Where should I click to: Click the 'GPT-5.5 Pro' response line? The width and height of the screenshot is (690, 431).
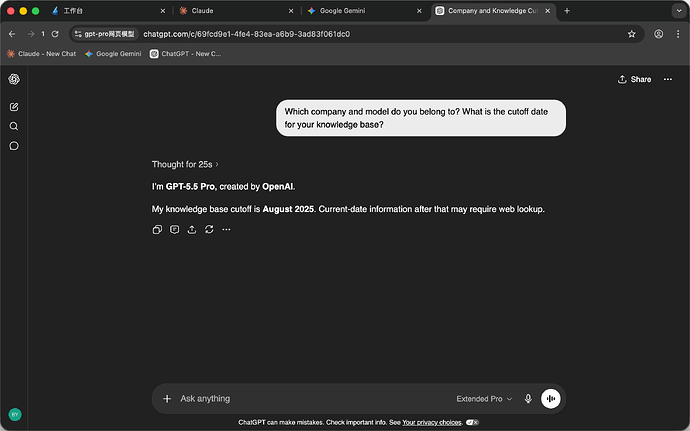click(224, 187)
